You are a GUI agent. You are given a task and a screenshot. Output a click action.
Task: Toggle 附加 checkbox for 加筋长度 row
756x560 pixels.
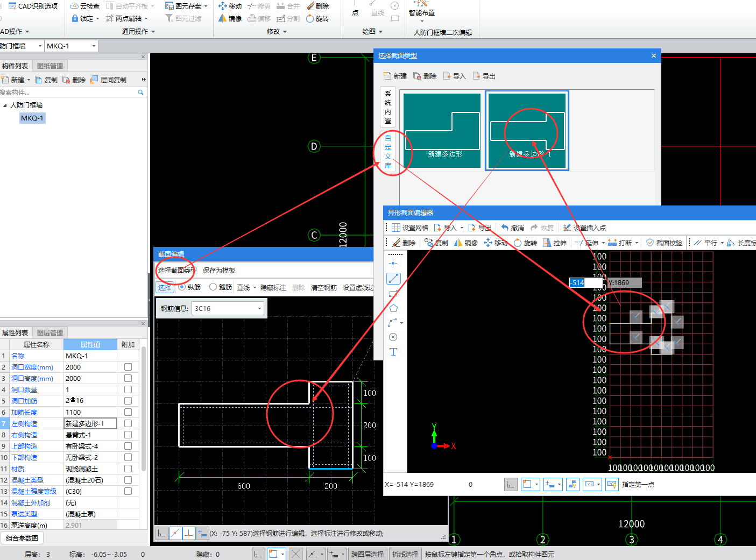click(128, 412)
